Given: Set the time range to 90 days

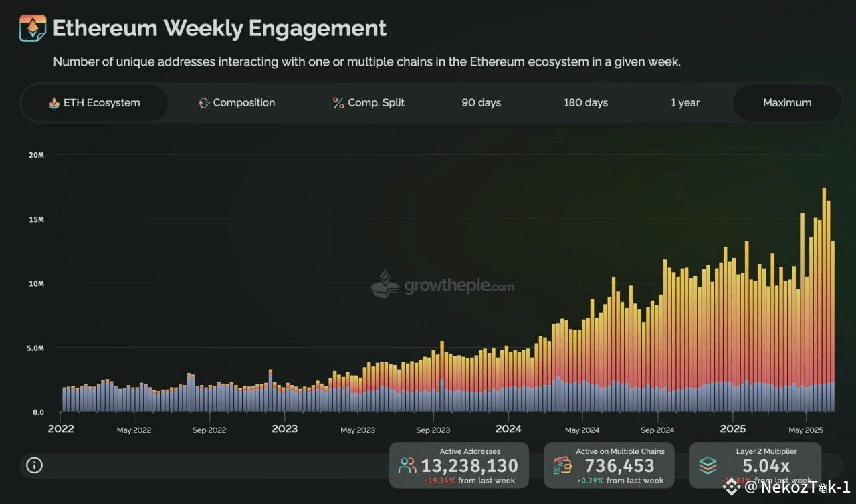Looking at the screenshot, I should (481, 103).
